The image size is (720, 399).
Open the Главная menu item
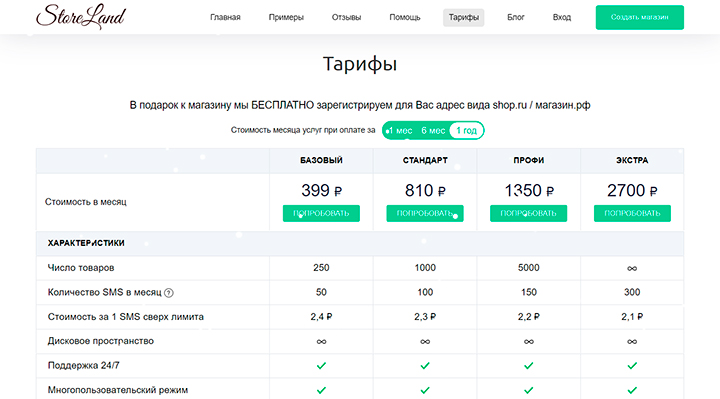[225, 17]
